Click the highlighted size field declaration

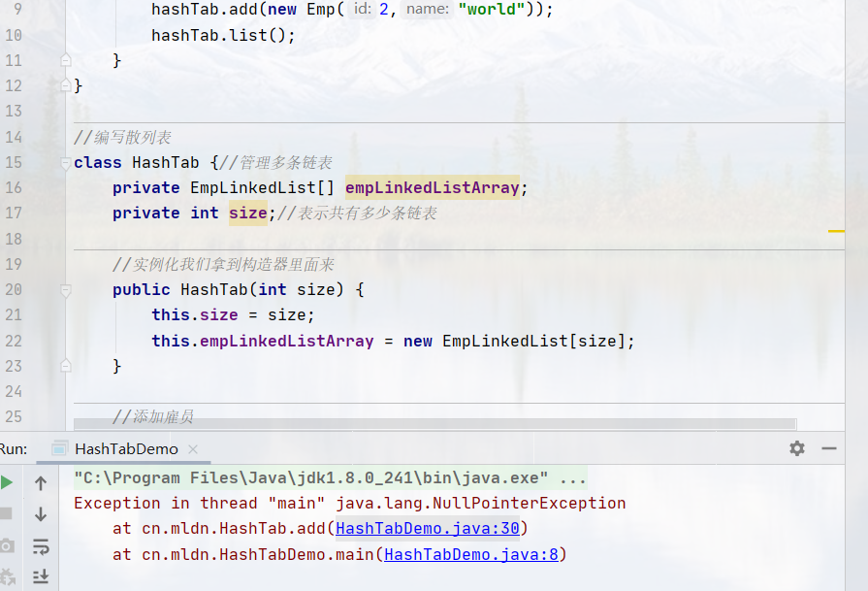click(248, 213)
